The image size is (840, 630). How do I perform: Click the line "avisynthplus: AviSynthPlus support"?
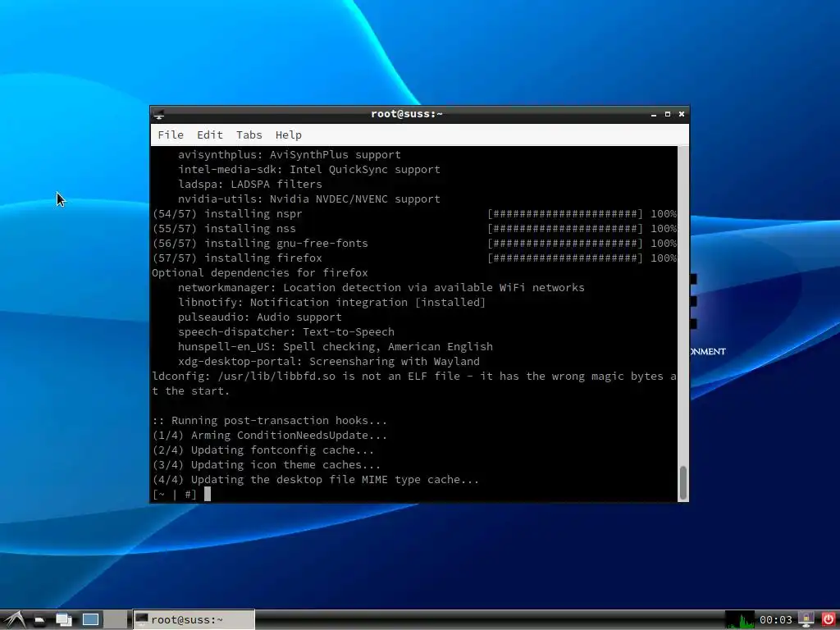[290, 155]
